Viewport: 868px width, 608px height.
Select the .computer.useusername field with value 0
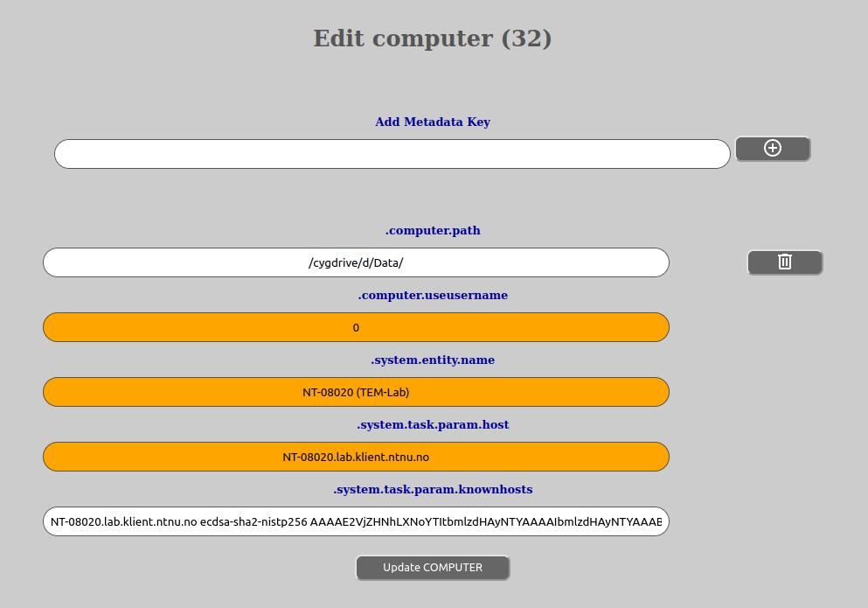pos(356,327)
